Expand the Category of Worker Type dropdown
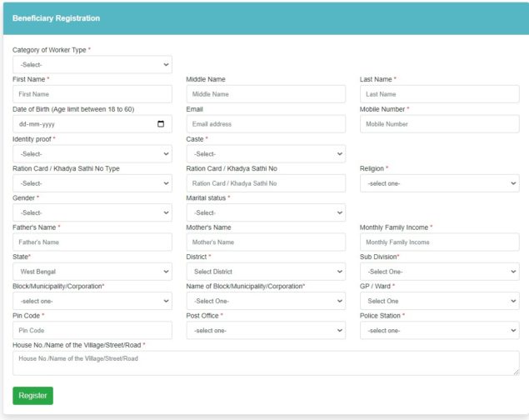The width and height of the screenshot is (529, 420). (x=92, y=65)
